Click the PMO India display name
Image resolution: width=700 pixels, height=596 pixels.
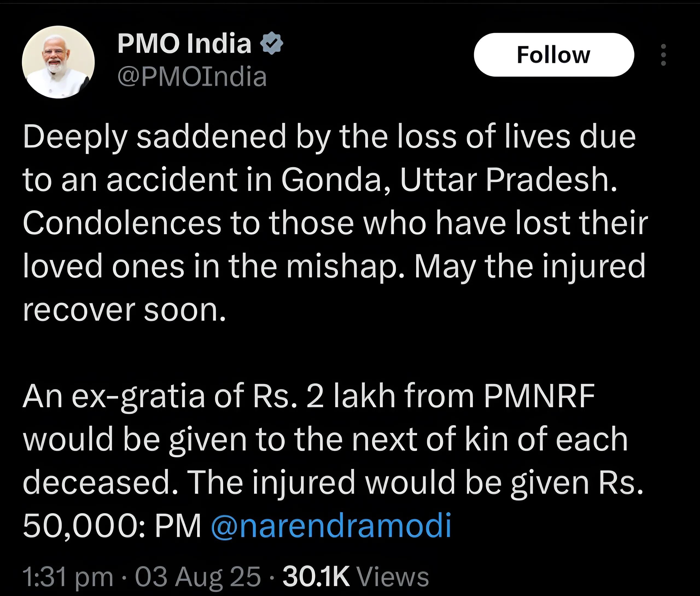pos(184,44)
